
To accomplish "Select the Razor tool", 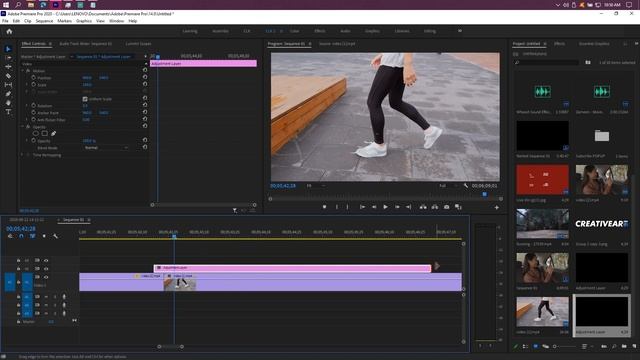I will 8,76.
